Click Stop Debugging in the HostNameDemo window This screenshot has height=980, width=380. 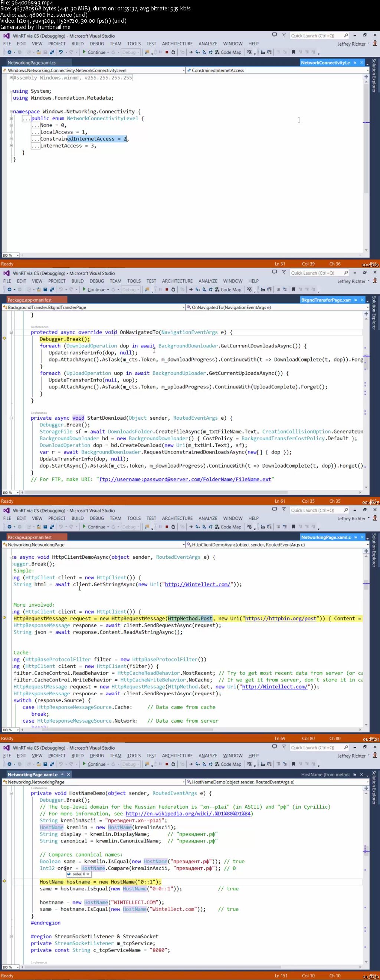[167, 764]
